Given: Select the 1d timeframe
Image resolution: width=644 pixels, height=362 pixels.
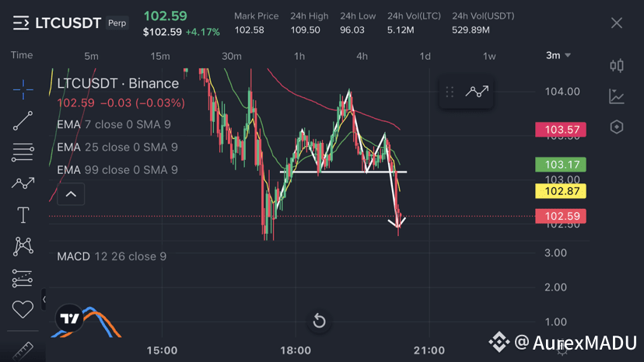Looking at the screenshot, I should pyautogui.click(x=425, y=56).
